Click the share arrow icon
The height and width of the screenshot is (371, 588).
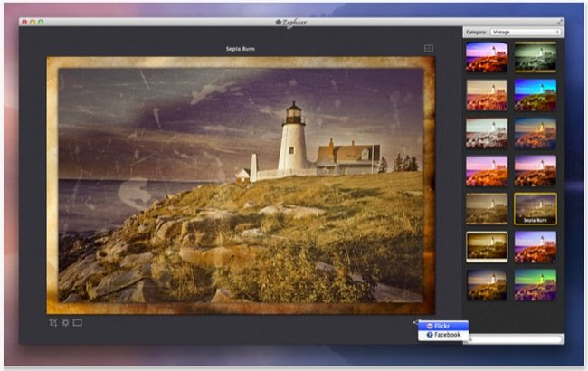click(414, 323)
